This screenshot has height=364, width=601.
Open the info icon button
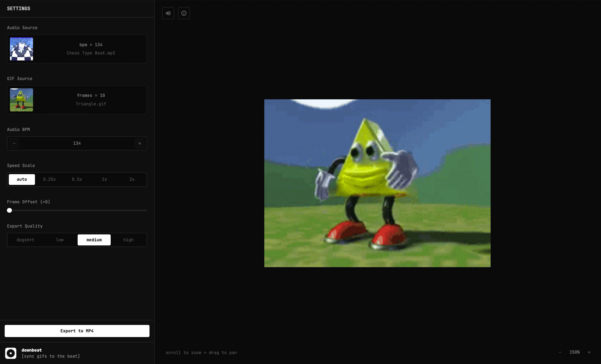[184, 13]
